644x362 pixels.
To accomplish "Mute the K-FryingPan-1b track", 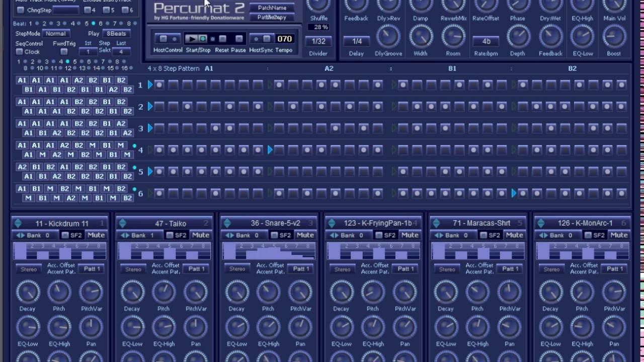I will (410, 235).
